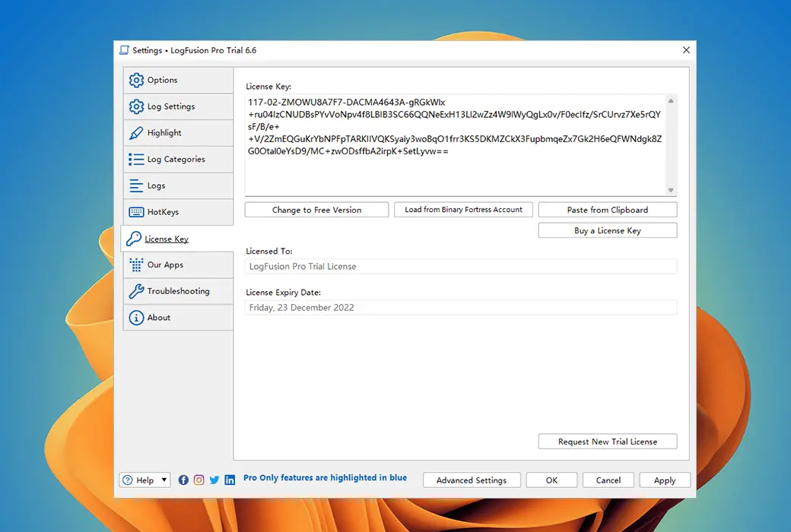Click the License Key key icon
Screen dimensions: 791x532
(x=134, y=239)
